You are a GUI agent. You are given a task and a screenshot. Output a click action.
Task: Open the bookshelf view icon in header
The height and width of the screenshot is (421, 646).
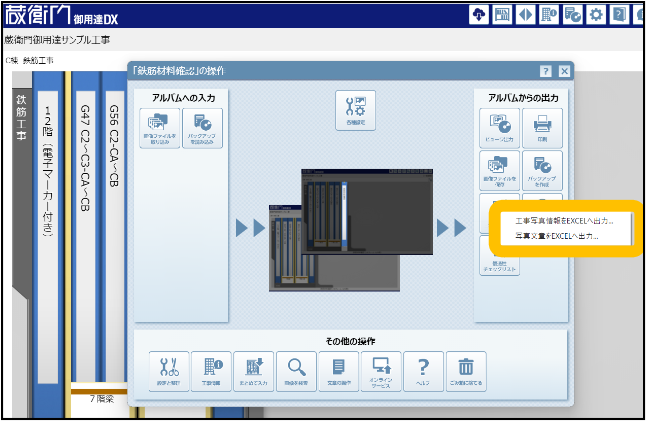[x=502, y=15]
